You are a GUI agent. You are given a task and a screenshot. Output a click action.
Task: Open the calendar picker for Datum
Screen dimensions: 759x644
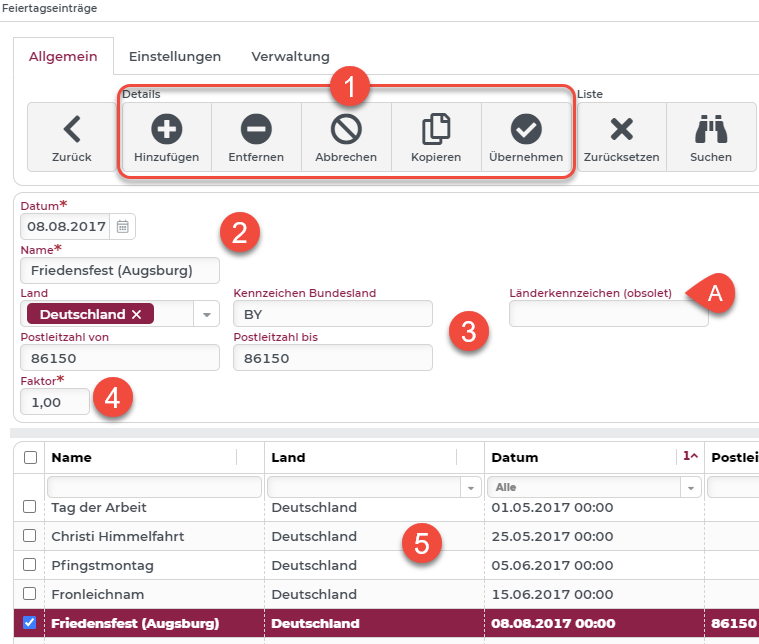[122, 227]
